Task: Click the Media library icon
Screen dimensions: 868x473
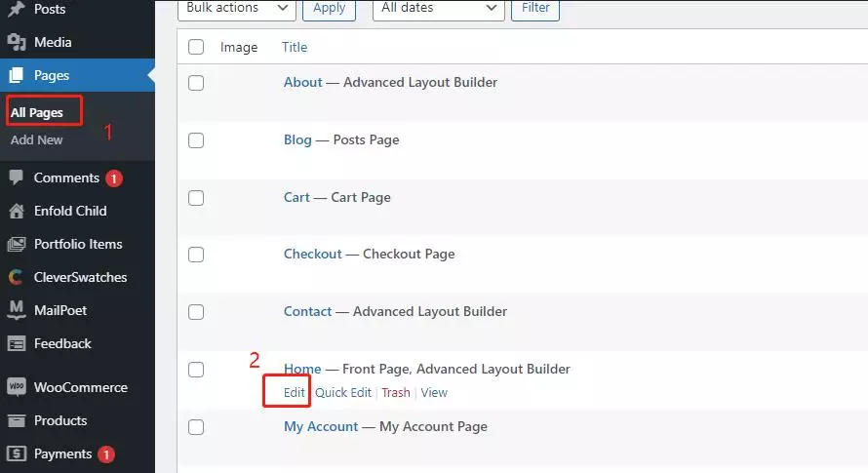Action: point(17,42)
